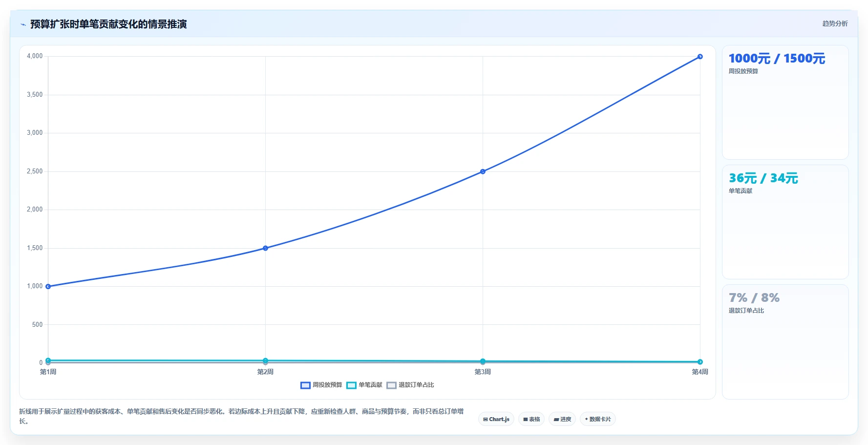868x445 pixels.
Task: Click the cyan 单笔贡献 legend color box
Action: click(351, 385)
